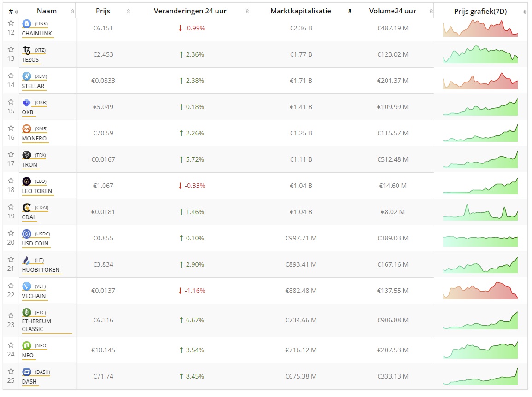Click the Ethereum Classic logo icon
The image size is (532, 397).
pyautogui.click(x=27, y=312)
